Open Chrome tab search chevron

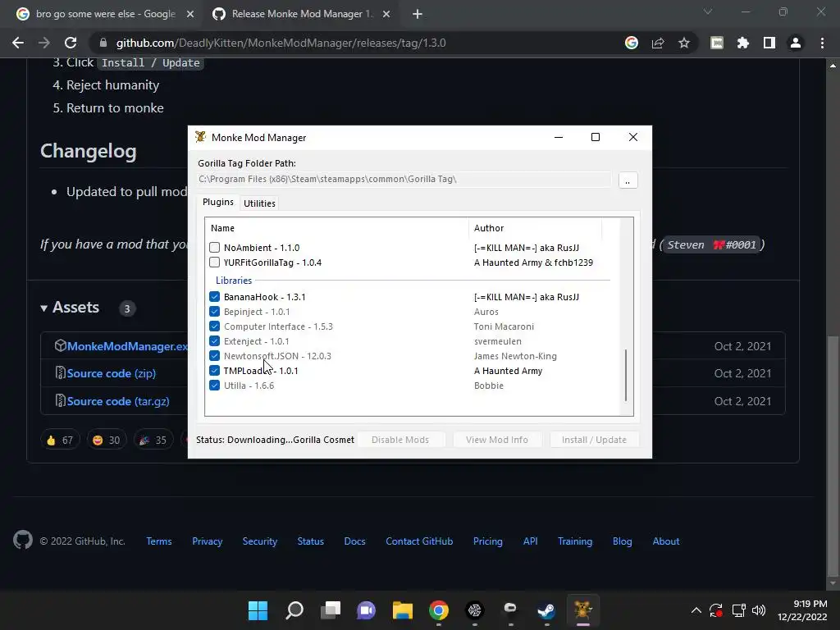[708, 11]
